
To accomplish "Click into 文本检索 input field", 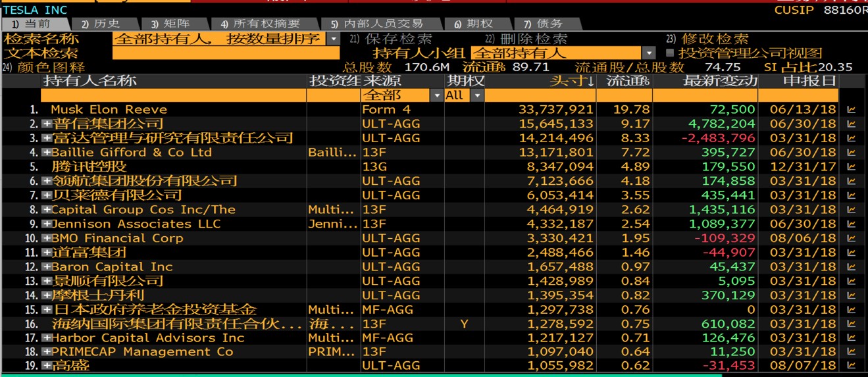I will [226, 53].
